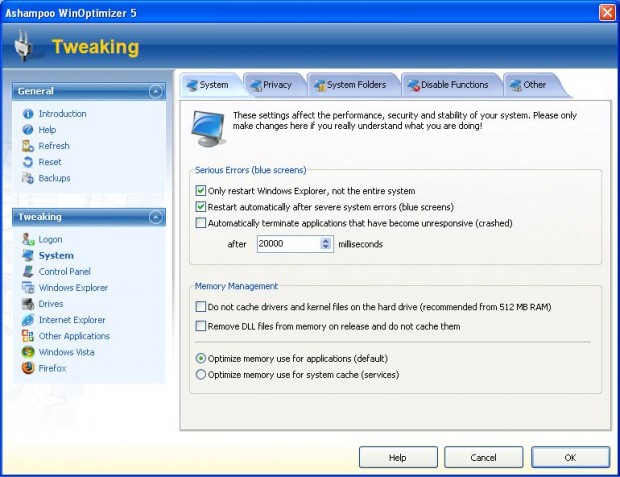The width and height of the screenshot is (620, 477).
Task: Click the Windows Vista orb icon
Action: [28, 352]
